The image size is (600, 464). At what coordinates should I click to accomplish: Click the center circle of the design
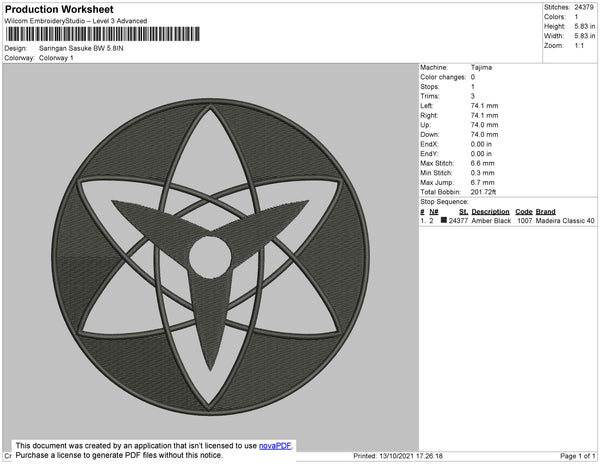coord(210,257)
